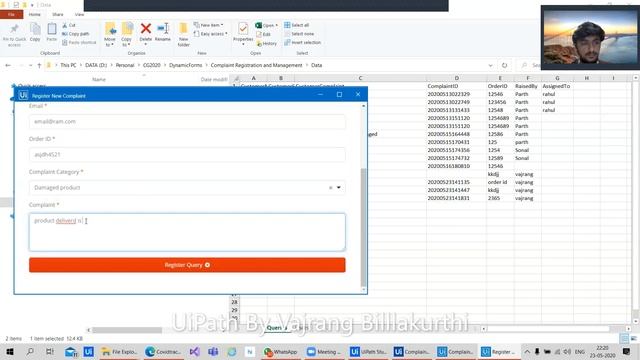Open the Windows Start menu
The width and height of the screenshot is (640, 360).
pyautogui.click(x=10, y=351)
